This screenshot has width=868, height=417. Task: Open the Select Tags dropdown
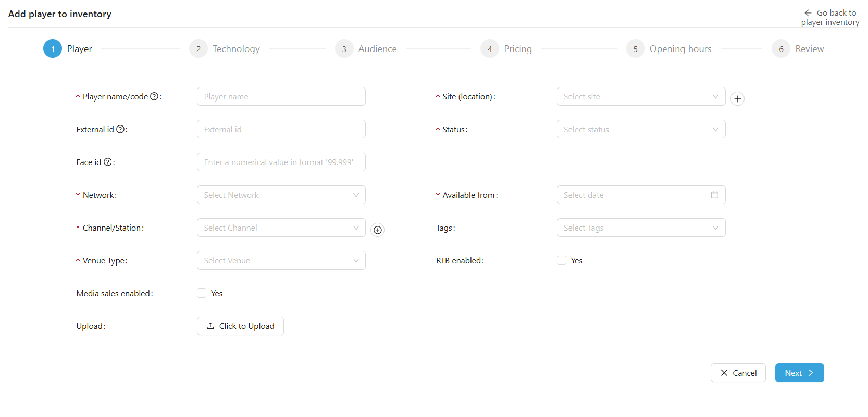click(x=640, y=228)
